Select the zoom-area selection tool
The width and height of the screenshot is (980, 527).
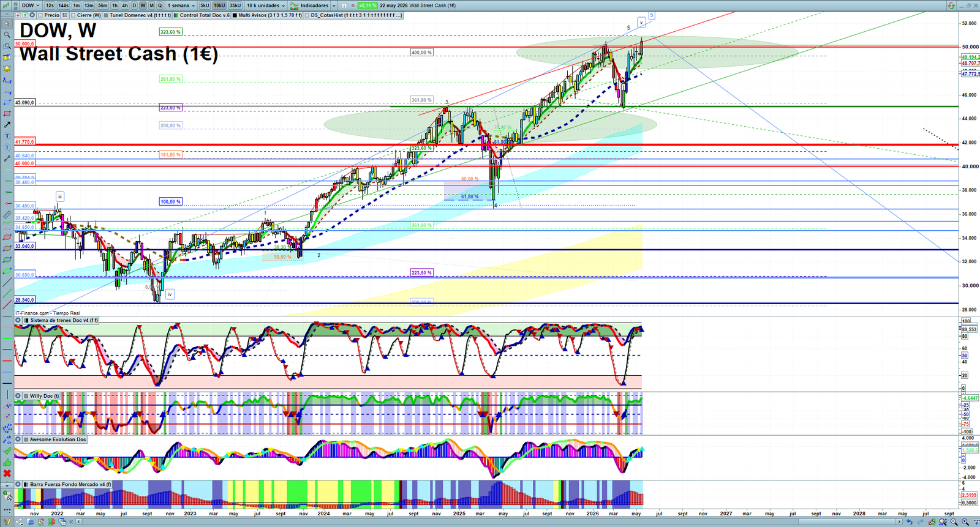coord(7,46)
